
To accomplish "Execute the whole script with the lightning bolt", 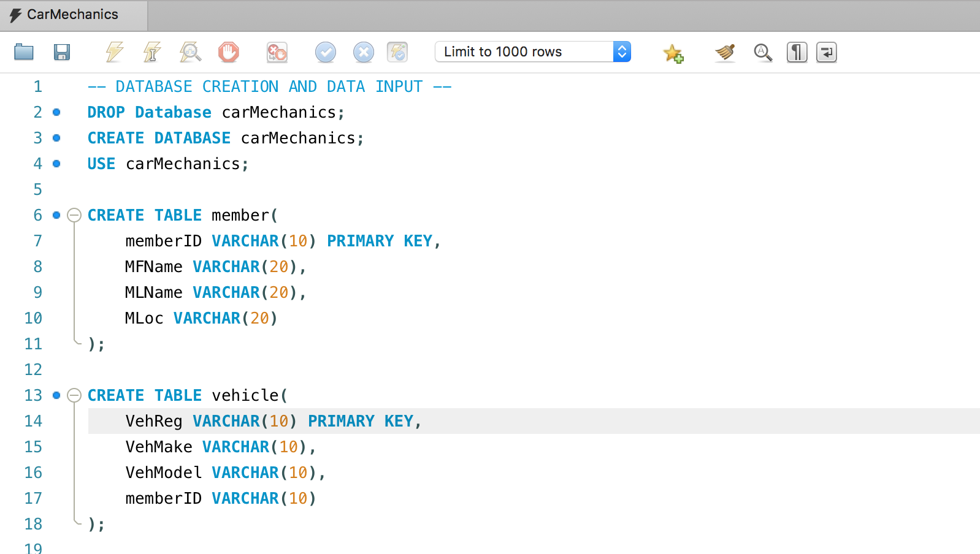I will pos(114,52).
